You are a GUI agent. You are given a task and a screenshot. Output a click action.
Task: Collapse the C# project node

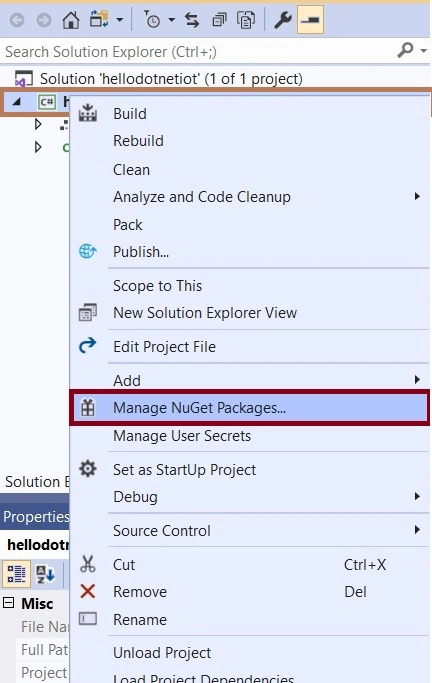coord(17,102)
